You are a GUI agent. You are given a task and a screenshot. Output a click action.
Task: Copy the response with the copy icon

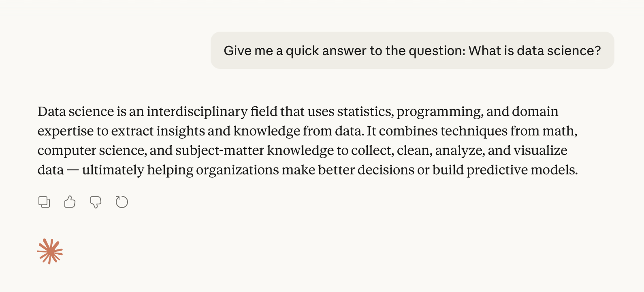pyautogui.click(x=44, y=202)
